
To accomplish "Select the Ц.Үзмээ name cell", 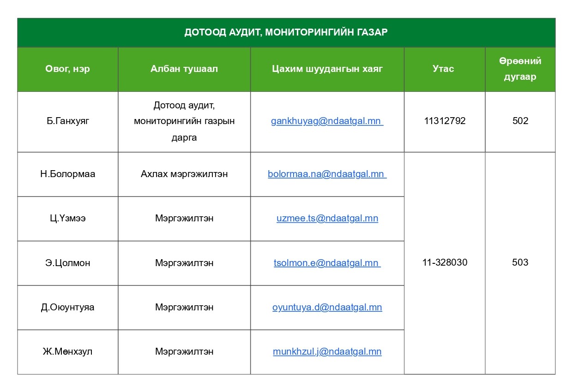I will (67, 218).
